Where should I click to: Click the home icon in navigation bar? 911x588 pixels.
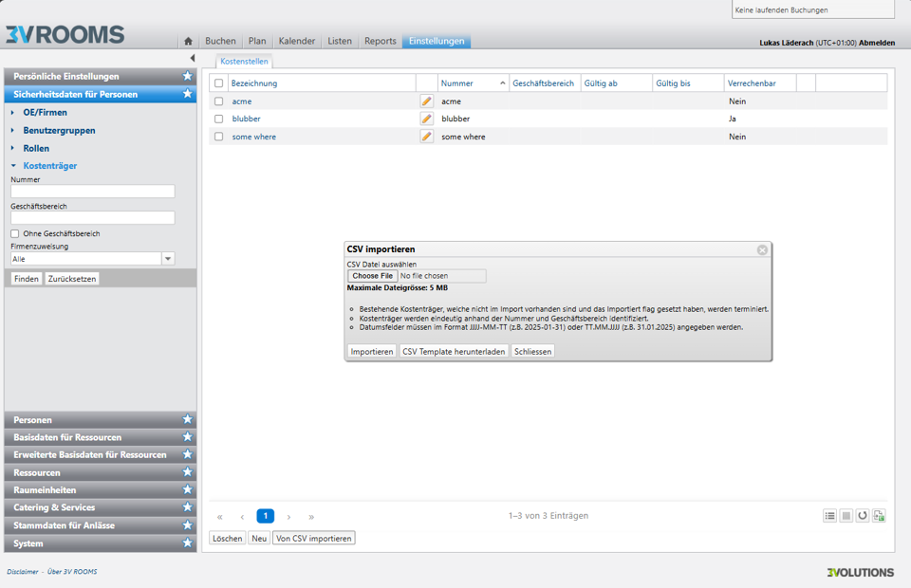188,42
